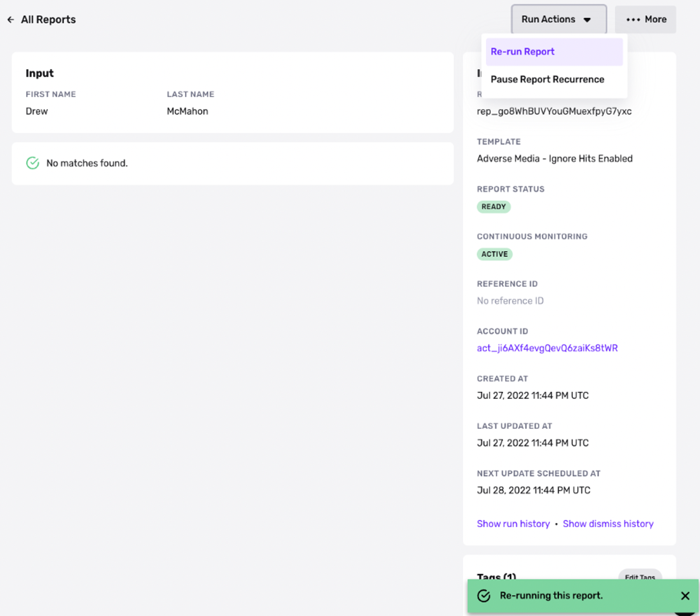Click Show run history

[513, 524]
